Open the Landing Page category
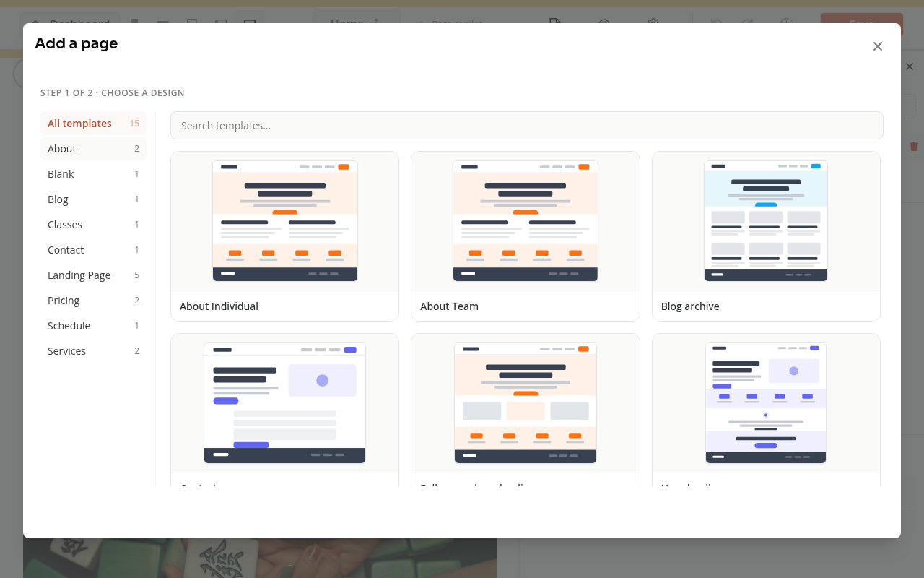Viewport: 924px width, 578px height. pyautogui.click(x=93, y=275)
